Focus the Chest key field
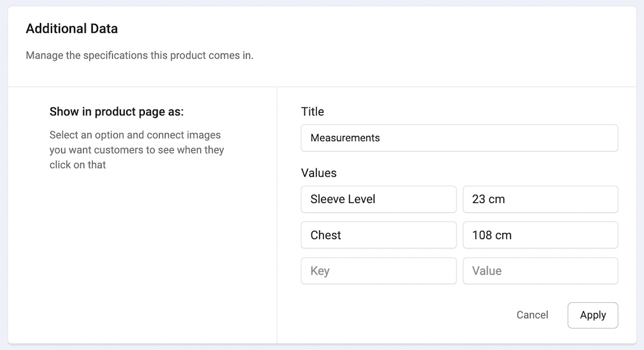The width and height of the screenshot is (644, 350). click(379, 235)
